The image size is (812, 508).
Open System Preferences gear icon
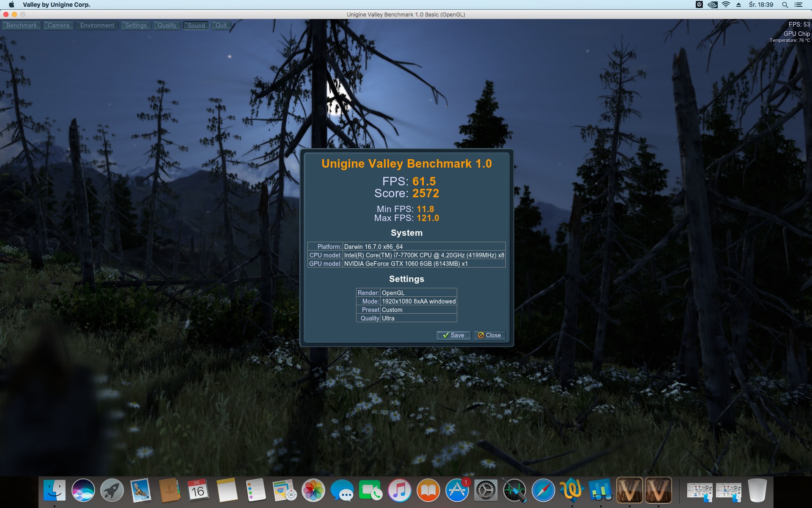486,491
